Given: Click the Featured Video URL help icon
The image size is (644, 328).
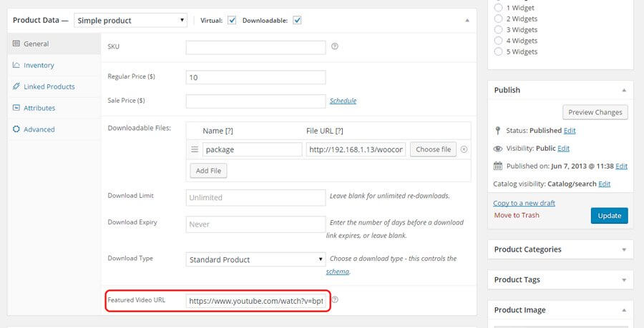Looking at the screenshot, I should point(334,300).
